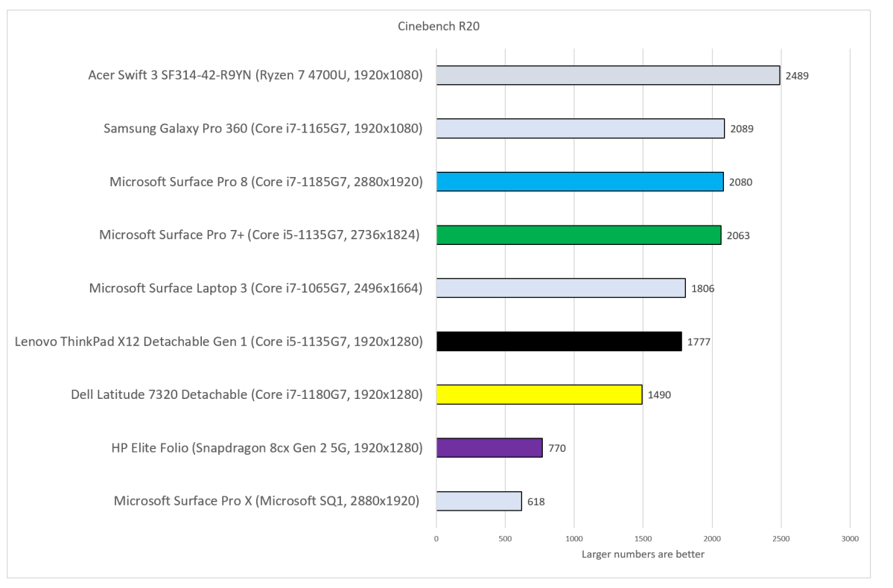The width and height of the screenshot is (893, 588).
Task: Click the 2489 data label
Action: coord(797,76)
